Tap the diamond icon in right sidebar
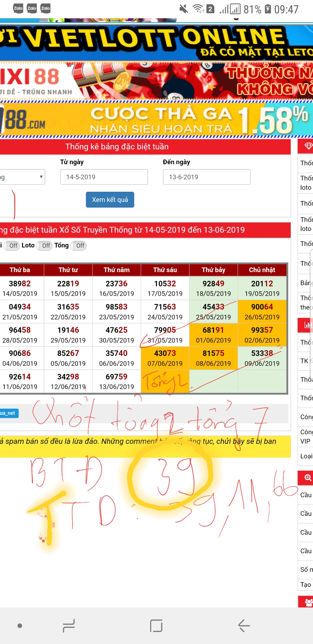 [308, 146]
